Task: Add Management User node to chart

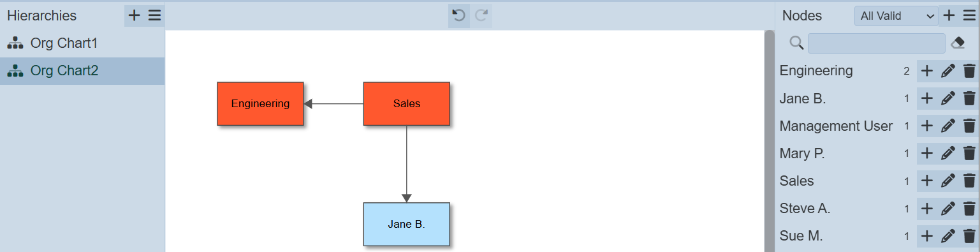Action: [927, 126]
